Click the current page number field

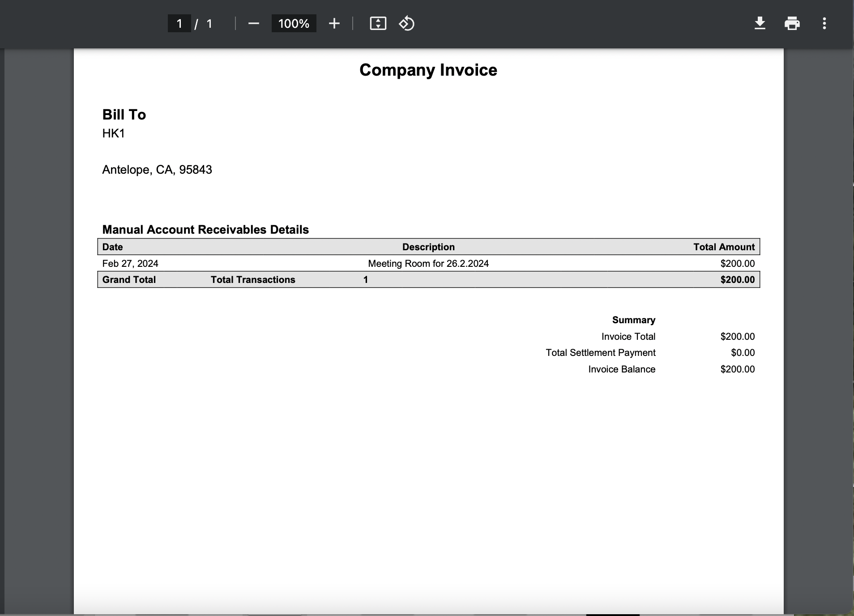click(179, 23)
